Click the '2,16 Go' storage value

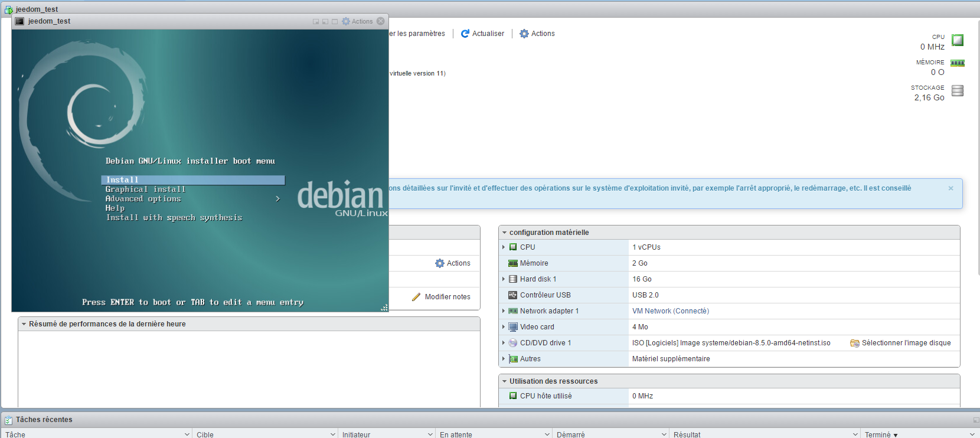click(929, 98)
